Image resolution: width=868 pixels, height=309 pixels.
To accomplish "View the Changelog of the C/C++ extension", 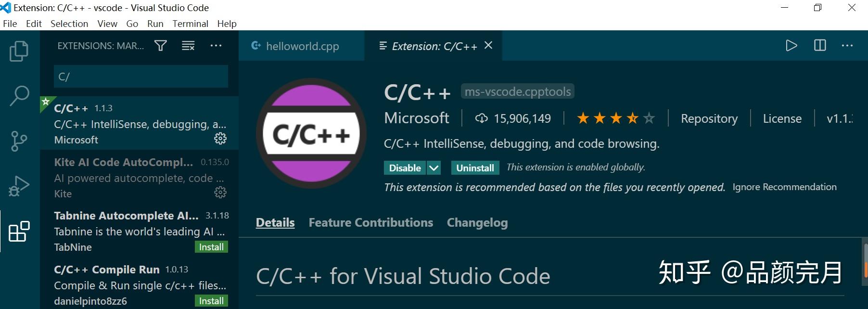I will tap(477, 222).
